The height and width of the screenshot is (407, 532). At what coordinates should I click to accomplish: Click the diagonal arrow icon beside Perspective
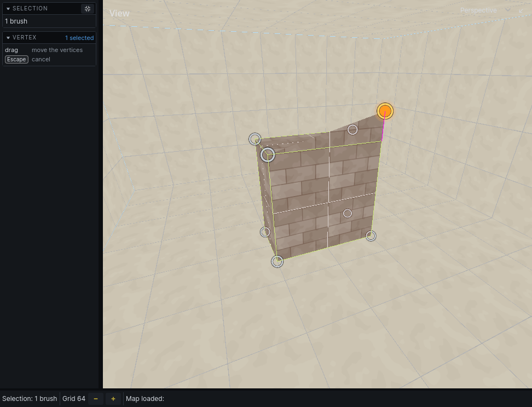(521, 10)
